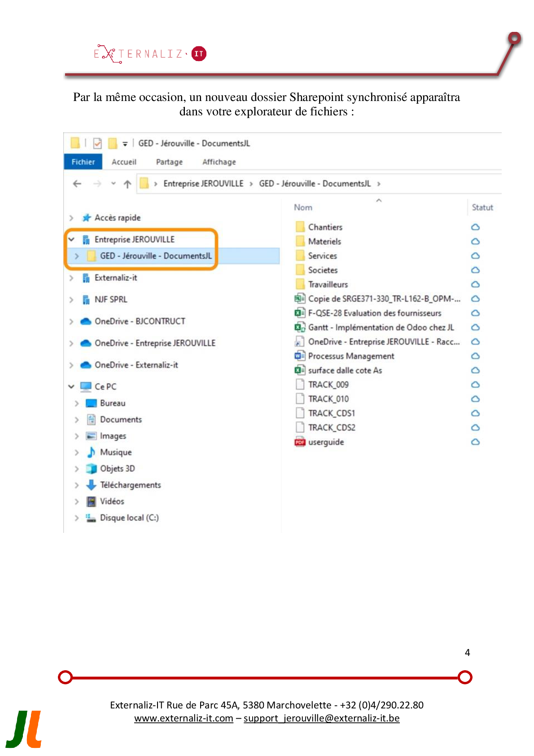This screenshot has height=756, width=534.
Task: Collapse the Entreprise JEROUVILLE tree node
Action: [71, 239]
